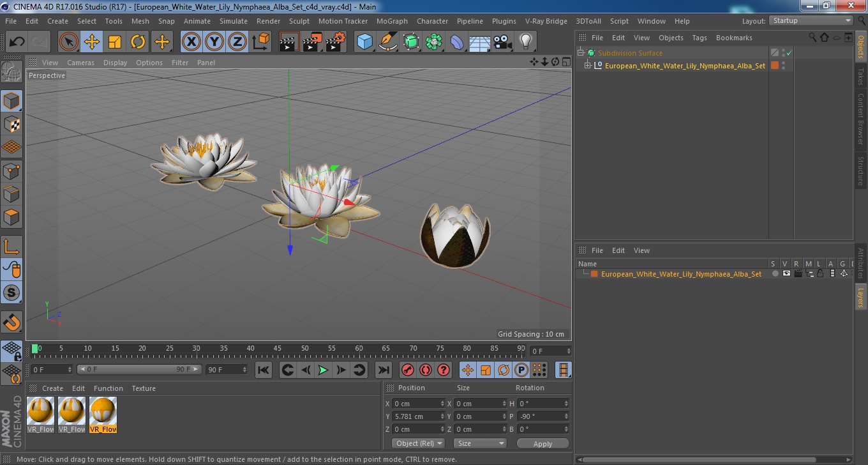
Task: Open Edit Render Settings
Action: tap(335, 42)
